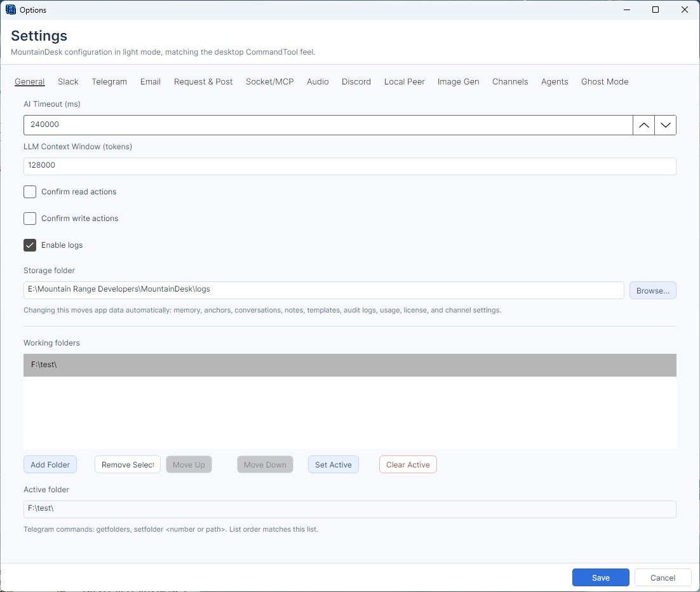The width and height of the screenshot is (700, 592).
Task: Open the General tab
Action: tap(29, 82)
